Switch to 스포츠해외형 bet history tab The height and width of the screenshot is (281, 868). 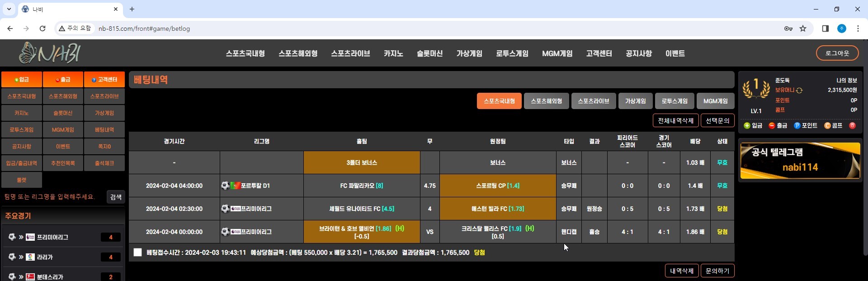pos(546,101)
